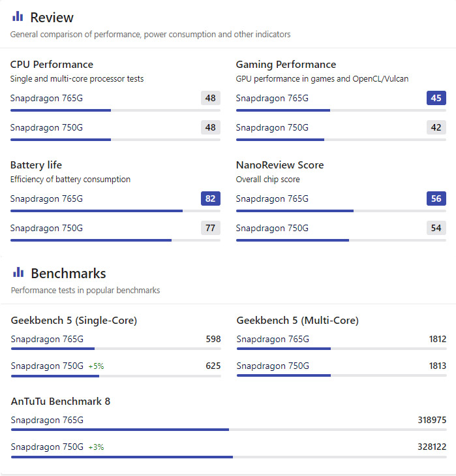456x476 pixels.
Task: Click the Benchmarks section heading
Action: pyautogui.click(x=68, y=273)
